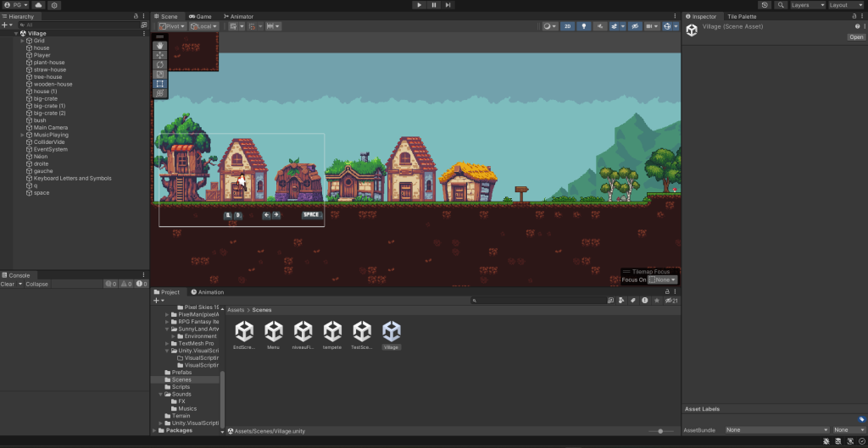Viewport: 868px width, 448px height.
Task: Open the Layers dropdown
Action: (x=808, y=5)
